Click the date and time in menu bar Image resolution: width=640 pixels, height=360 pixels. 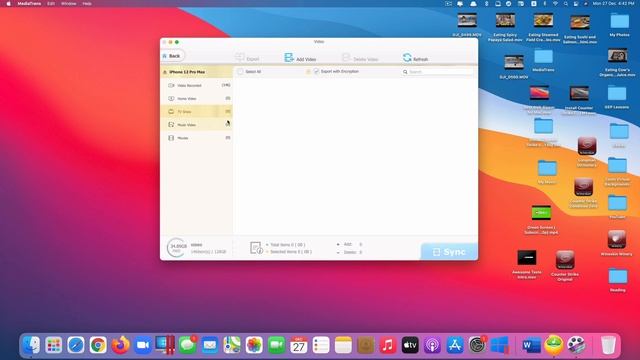(613, 3)
